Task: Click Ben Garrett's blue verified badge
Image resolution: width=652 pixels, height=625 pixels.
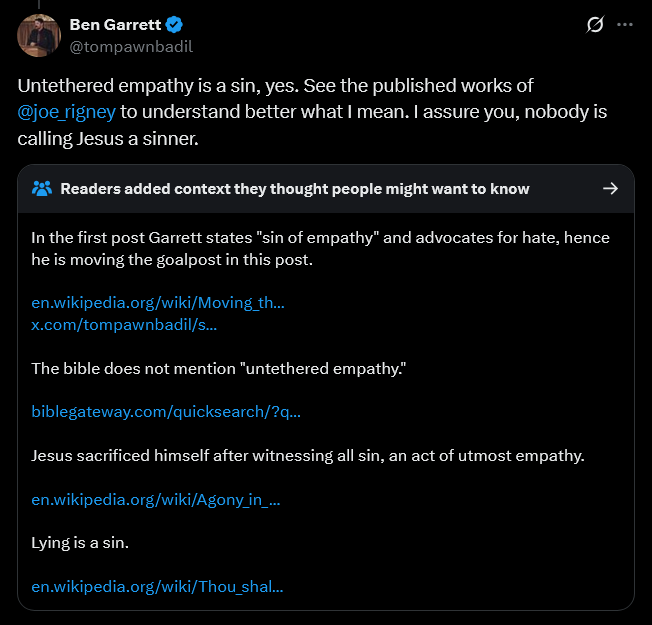Action: [174, 25]
